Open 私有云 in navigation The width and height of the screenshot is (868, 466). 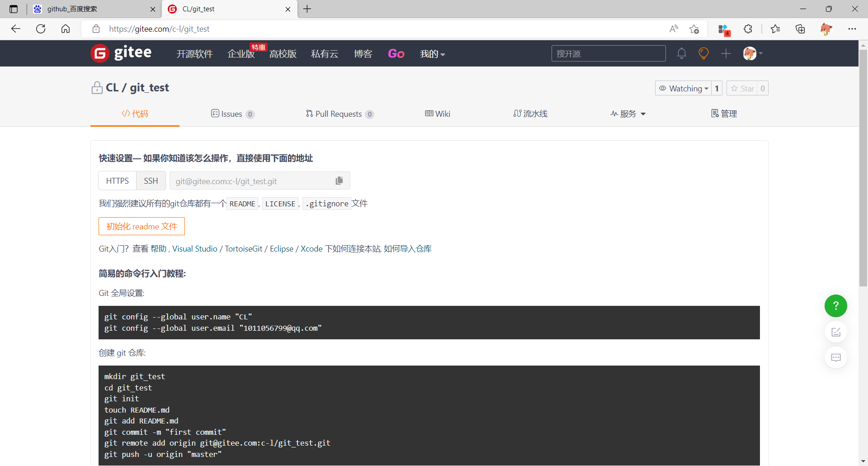click(x=325, y=54)
